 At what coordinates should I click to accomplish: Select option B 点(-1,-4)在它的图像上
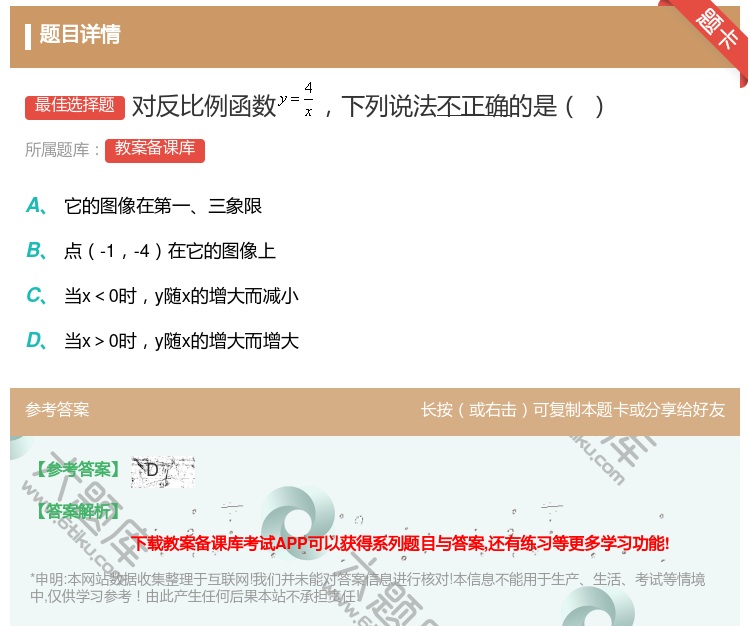click(x=170, y=251)
